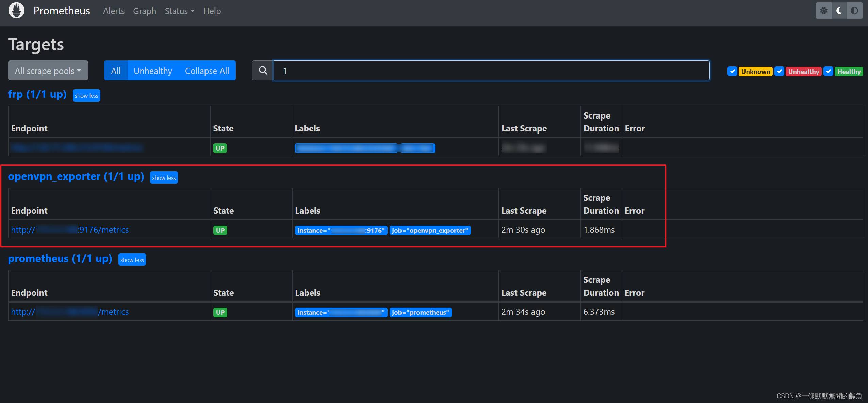Collapse openvpn_exporter pool with show less
This screenshot has width=868, height=403.
(x=164, y=178)
